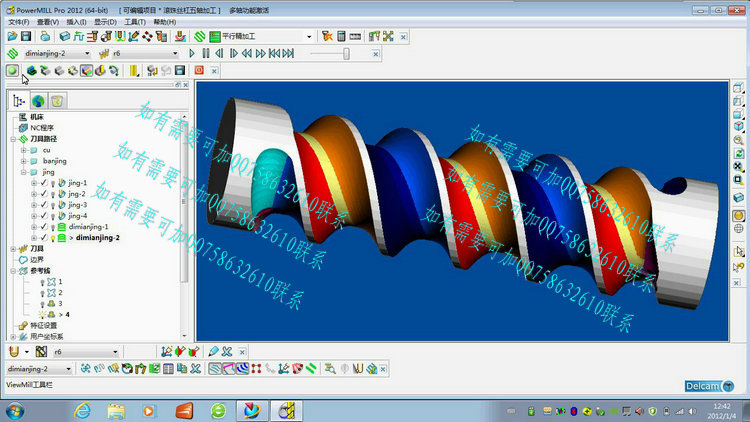Viewport: 750px width, 422px height.
Task: Open Internet Explorer from taskbar
Action: pyautogui.click(x=83, y=411)
